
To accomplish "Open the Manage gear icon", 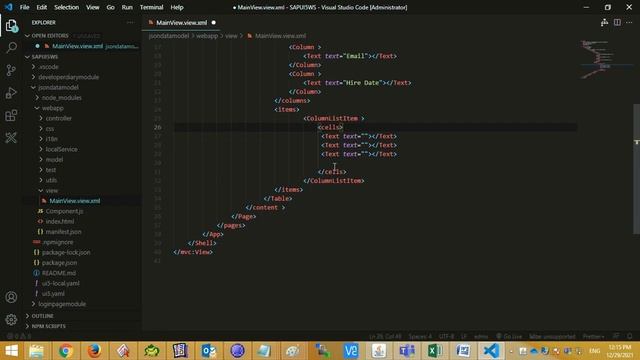I will (x=11, y=319).
